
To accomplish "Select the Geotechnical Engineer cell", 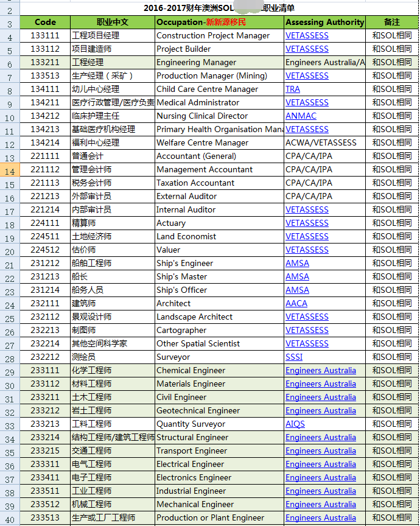I will coord(219,410).
